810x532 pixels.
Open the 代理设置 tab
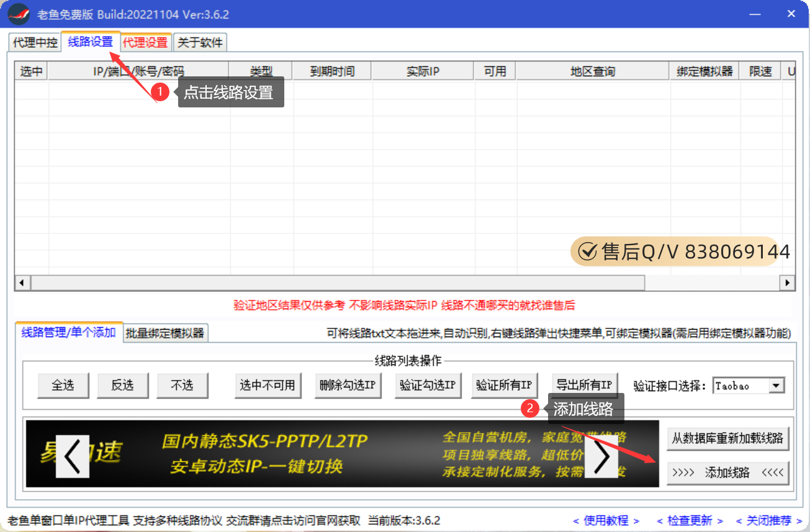tap(145, 42)
